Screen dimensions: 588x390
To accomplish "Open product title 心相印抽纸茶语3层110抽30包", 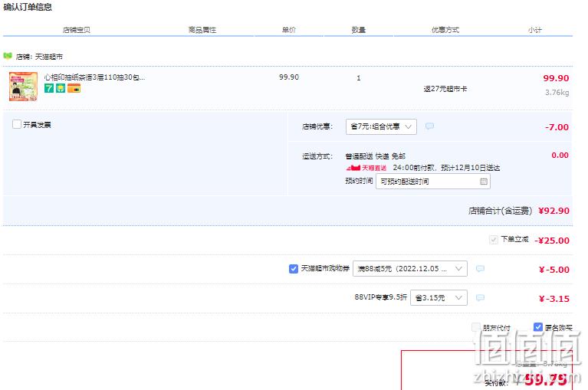I will click(x=94, y=77).
